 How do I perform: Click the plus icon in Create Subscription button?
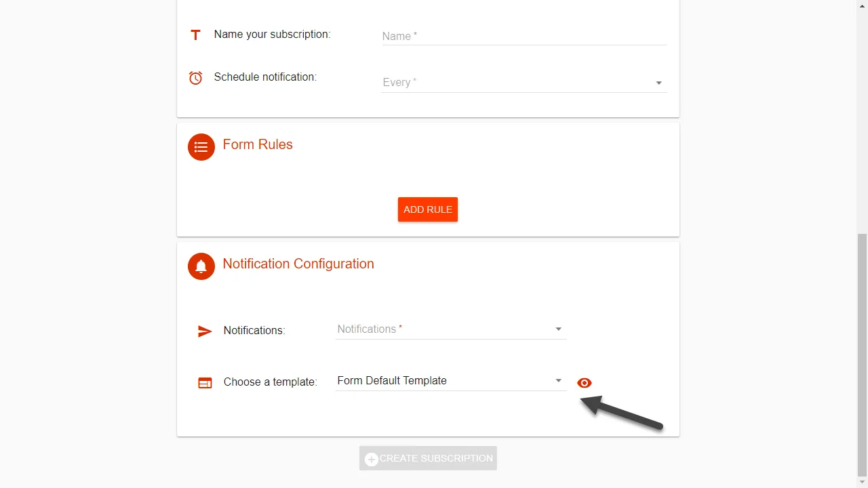(x=372, y=460)
